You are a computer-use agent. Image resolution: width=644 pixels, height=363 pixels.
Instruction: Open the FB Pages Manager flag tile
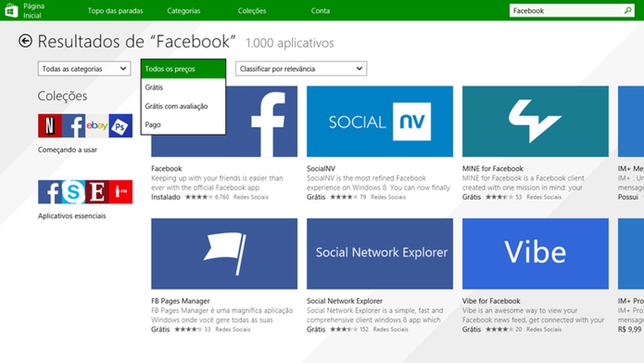point(224,254)
